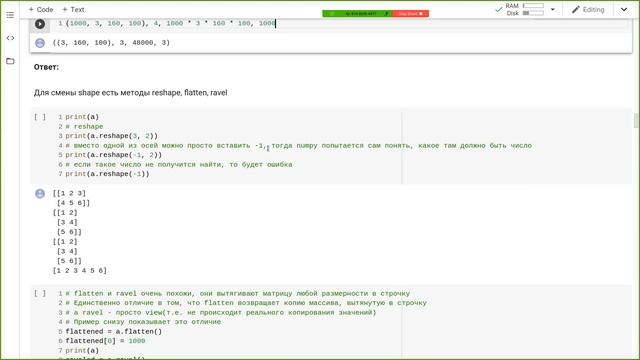The height and width of the screenshot is (360, 640).
Task: Click the output line [1 2 3 4 5 6]
Action: coord(80,271)
